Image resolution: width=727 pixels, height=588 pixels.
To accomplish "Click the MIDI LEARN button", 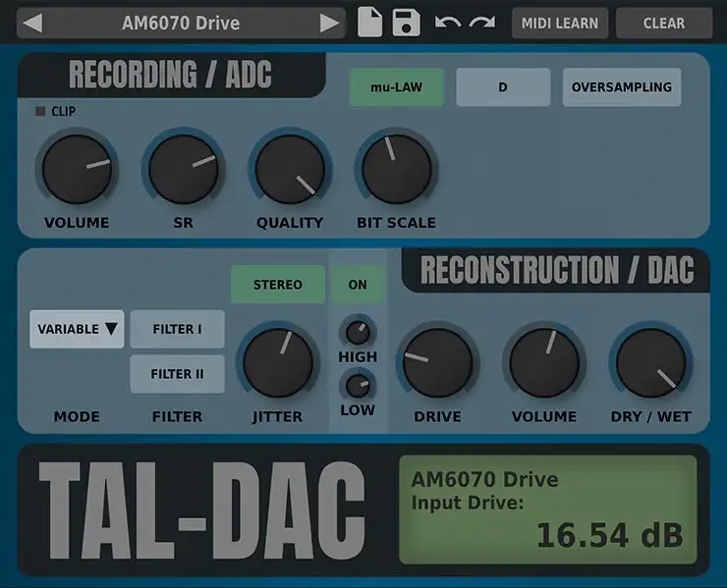I will point(560,24).
